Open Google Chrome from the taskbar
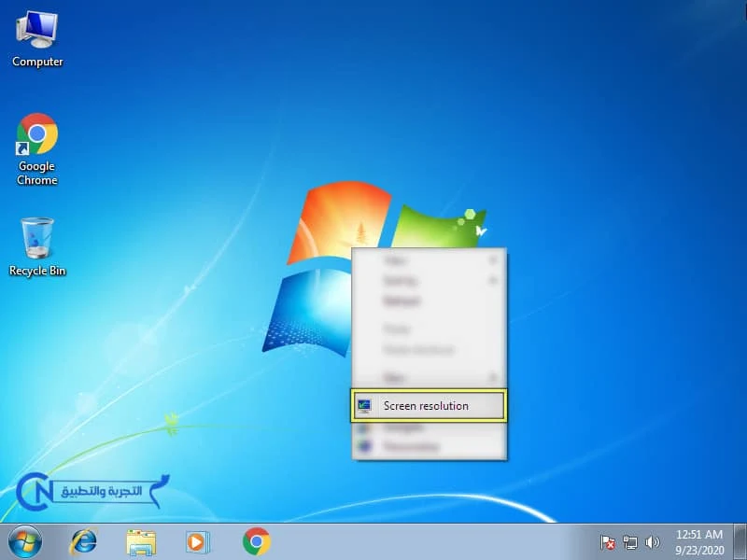 point(256,541)
